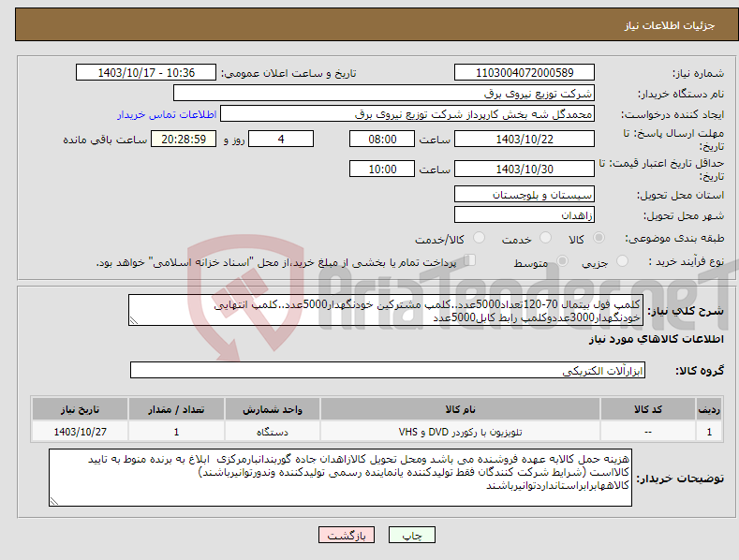
Task: Select the جزیی purchase type radio
Action: pos(622,260)
